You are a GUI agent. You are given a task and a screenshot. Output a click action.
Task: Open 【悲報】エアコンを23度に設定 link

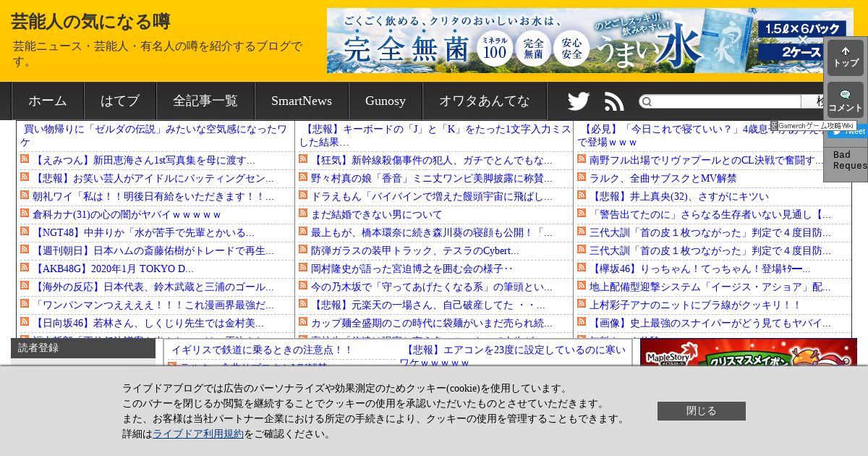pyautogui.click(x=513, y=356)
